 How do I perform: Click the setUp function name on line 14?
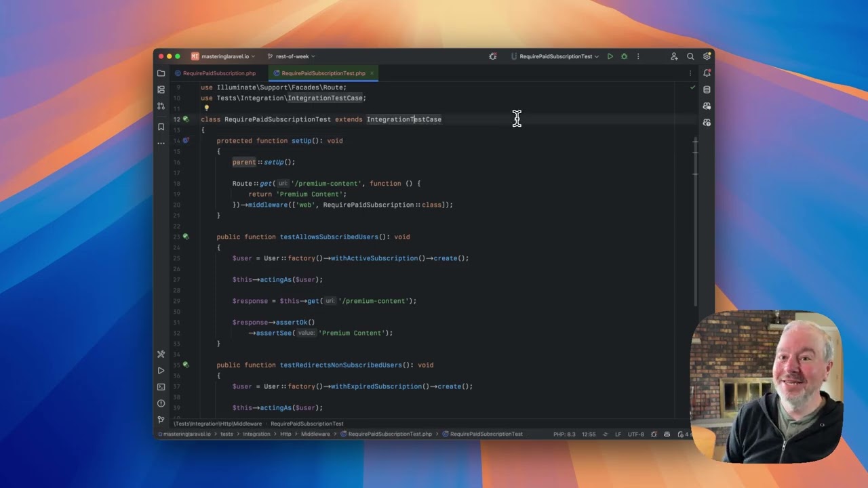click(301, 140)
